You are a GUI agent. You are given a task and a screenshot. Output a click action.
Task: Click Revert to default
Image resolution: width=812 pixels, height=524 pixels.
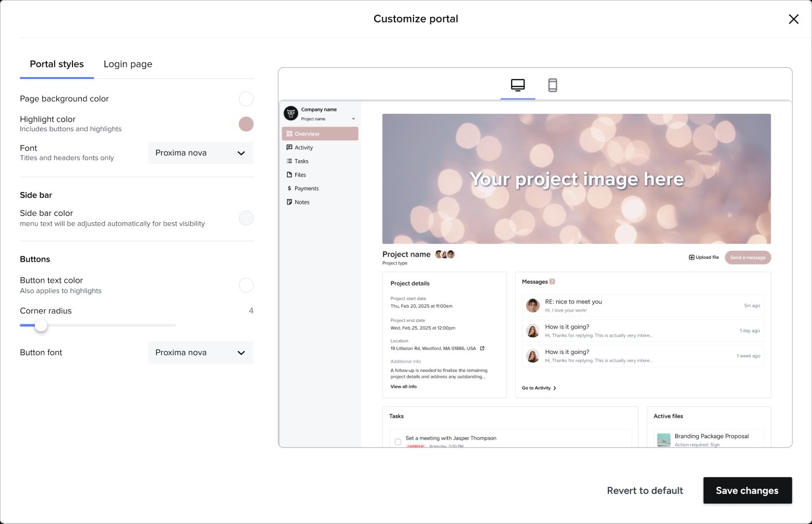point(645,490)
